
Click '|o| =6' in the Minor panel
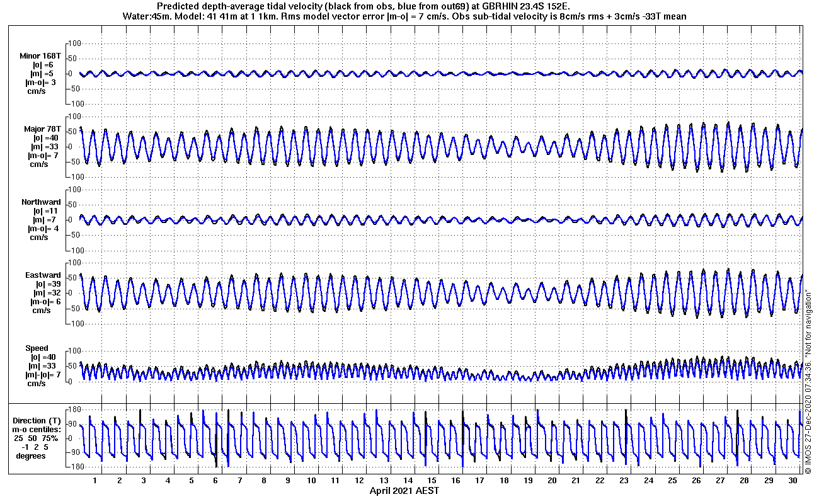(43, 65)
